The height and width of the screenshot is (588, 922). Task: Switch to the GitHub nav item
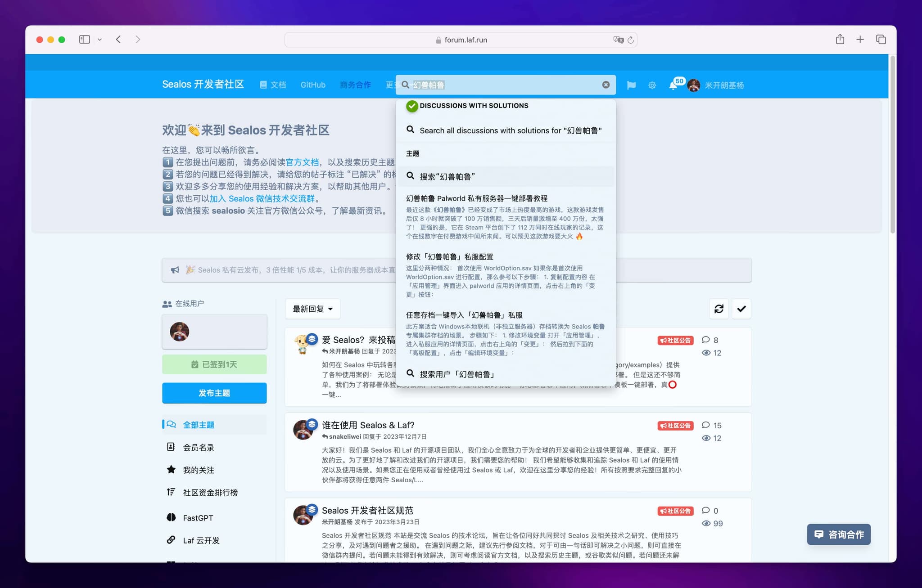tap(312, 85)
